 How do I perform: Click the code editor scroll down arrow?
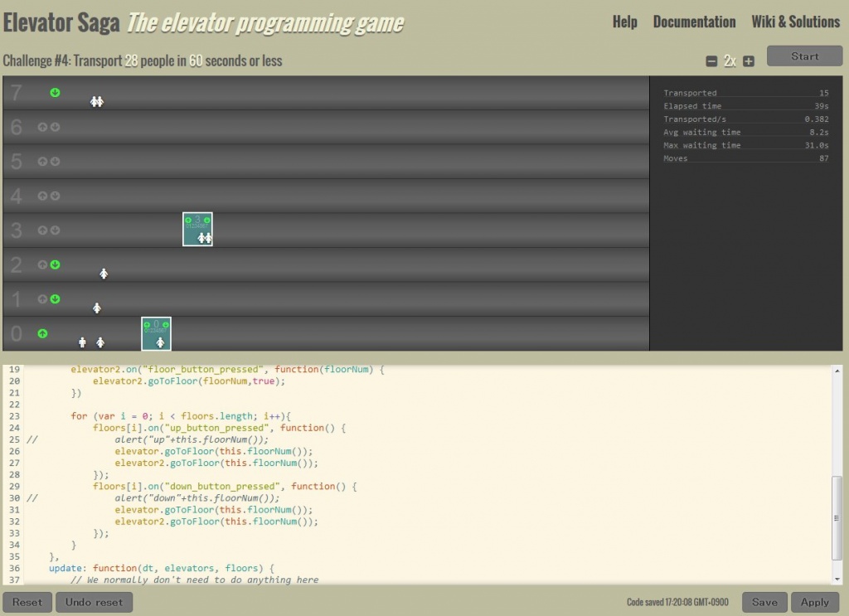837,580
